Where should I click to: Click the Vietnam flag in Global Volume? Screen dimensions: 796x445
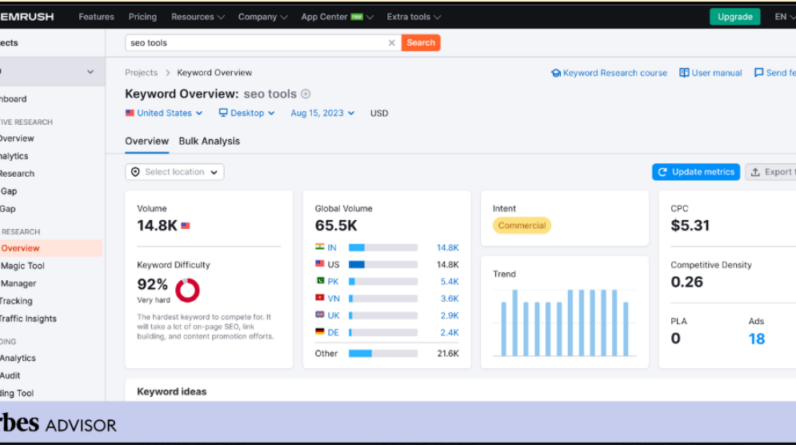[320, 298]
